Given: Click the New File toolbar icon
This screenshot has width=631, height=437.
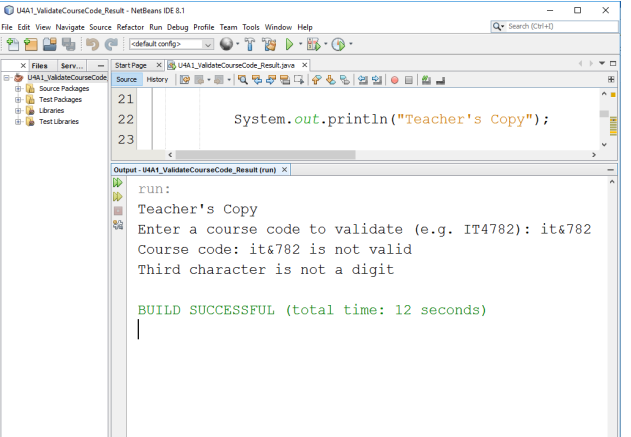Looking at the screenshot, I should point(12,44).
